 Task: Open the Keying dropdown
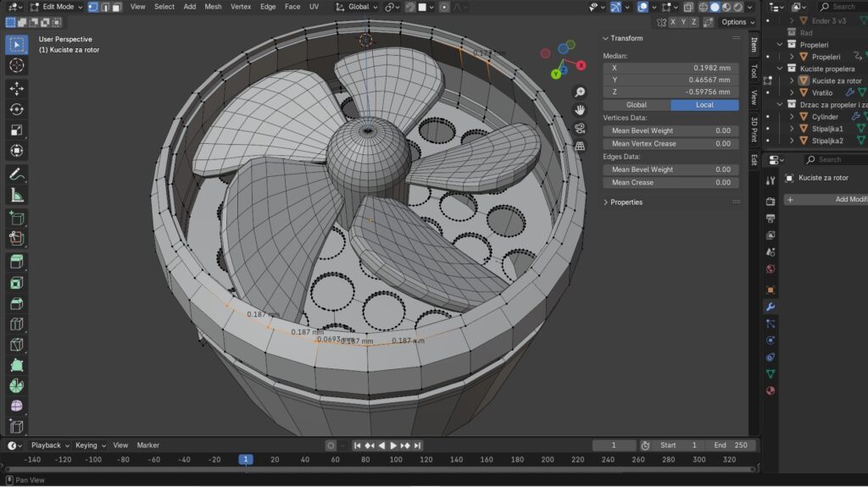click(x=90, y=445)
